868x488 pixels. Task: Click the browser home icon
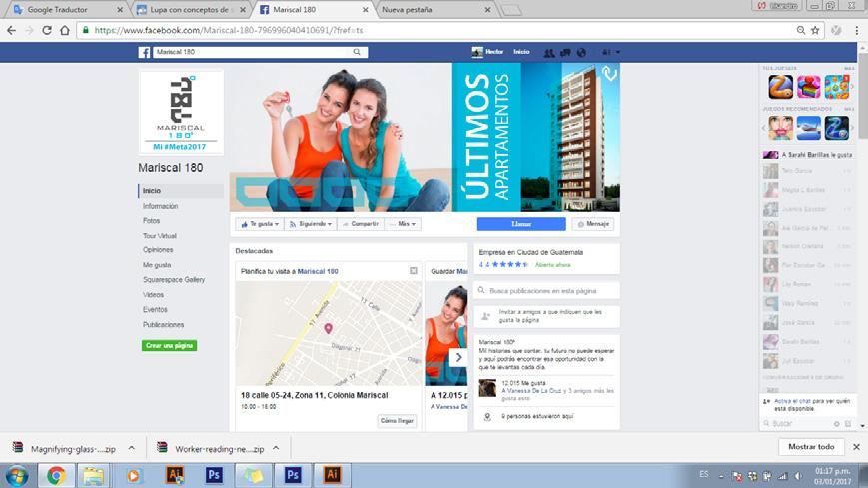(65, 30)
